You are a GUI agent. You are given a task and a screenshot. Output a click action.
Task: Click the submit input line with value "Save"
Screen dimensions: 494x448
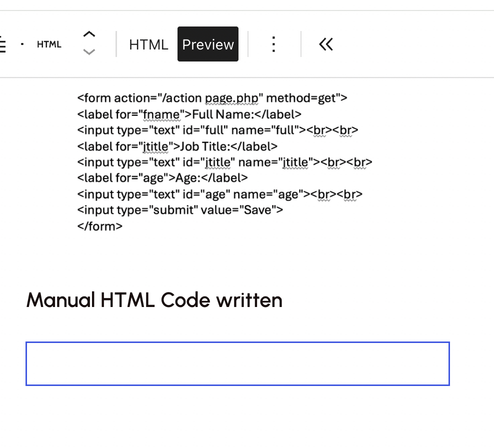180,210
